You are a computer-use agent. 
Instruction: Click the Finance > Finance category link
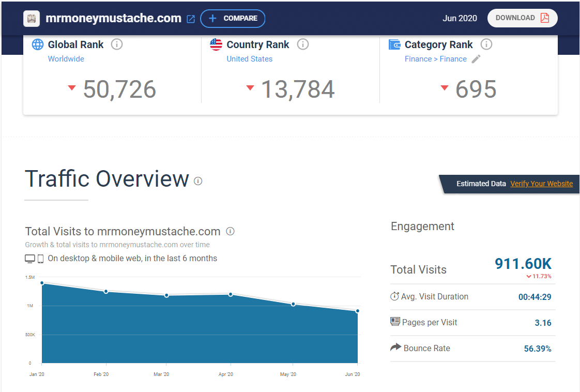[x=436, y=59]
